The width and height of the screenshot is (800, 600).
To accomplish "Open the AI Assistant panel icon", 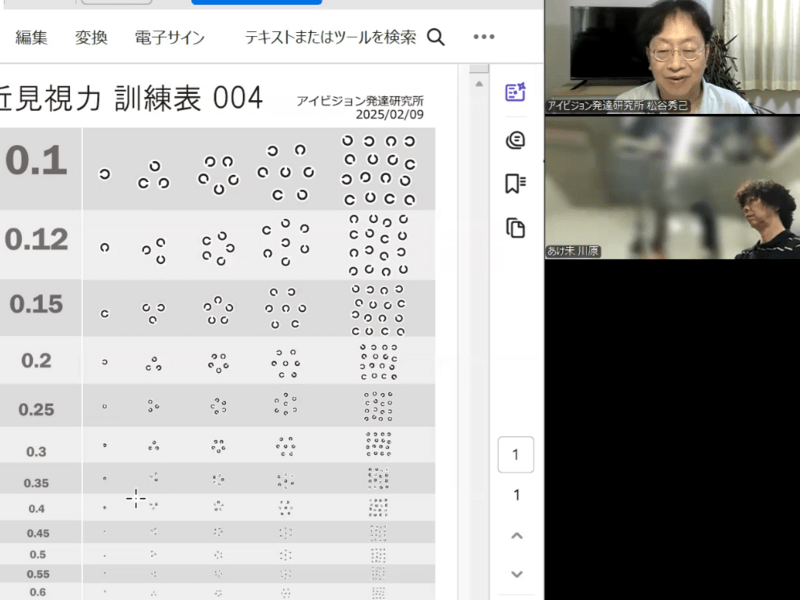I will point(515,92).
